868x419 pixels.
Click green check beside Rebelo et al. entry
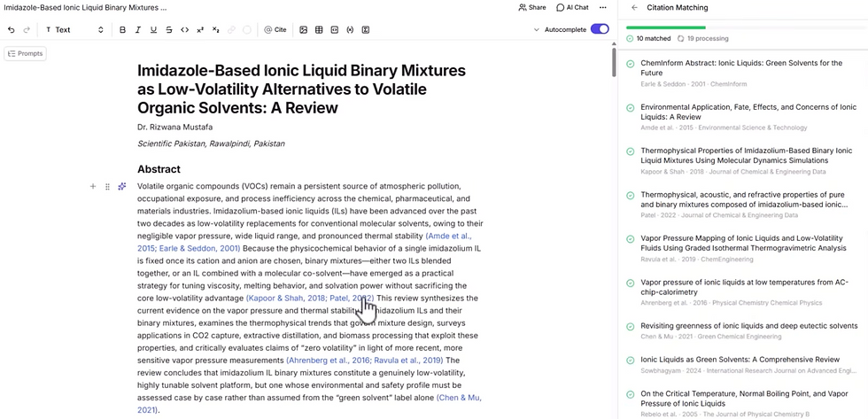[x=630, y=395]
